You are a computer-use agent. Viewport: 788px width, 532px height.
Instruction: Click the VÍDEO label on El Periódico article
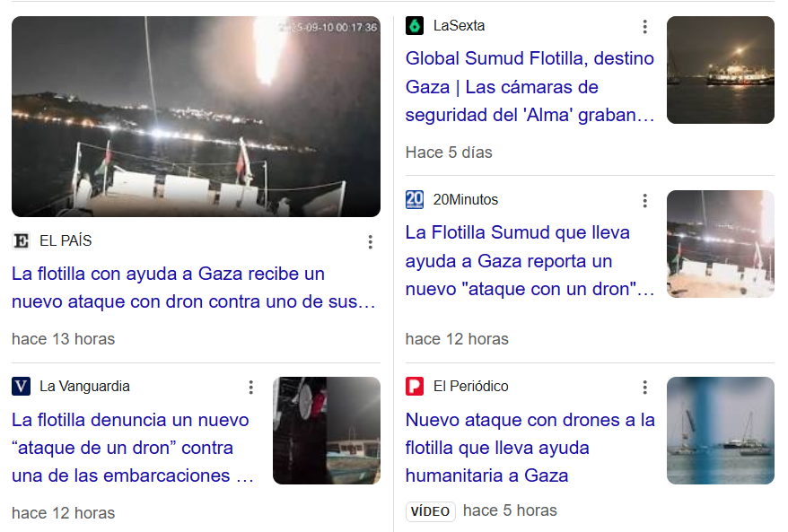pyautogui.click(x=431, y=511)
